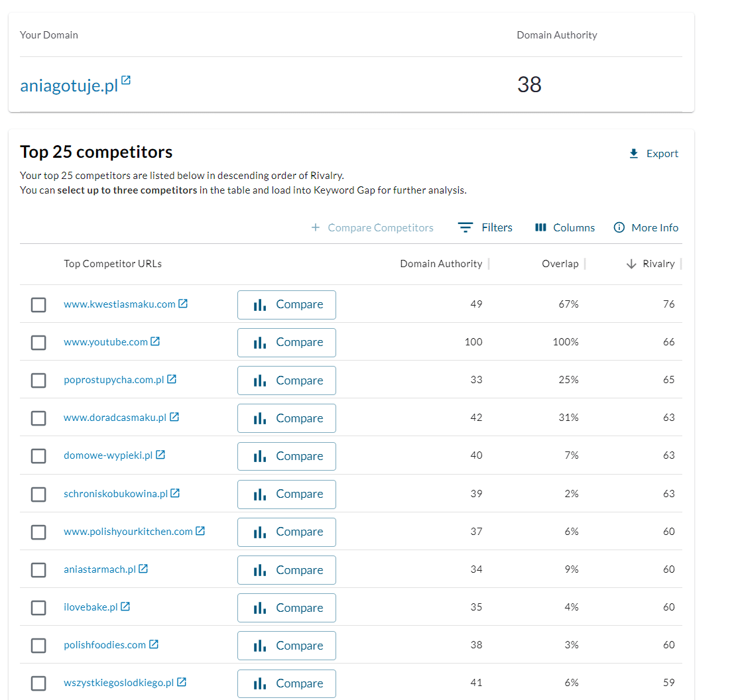The width and height of the screenshot is (738, 700).
Task: Open the Filters panel label
Action: click(x=497, y=227)
